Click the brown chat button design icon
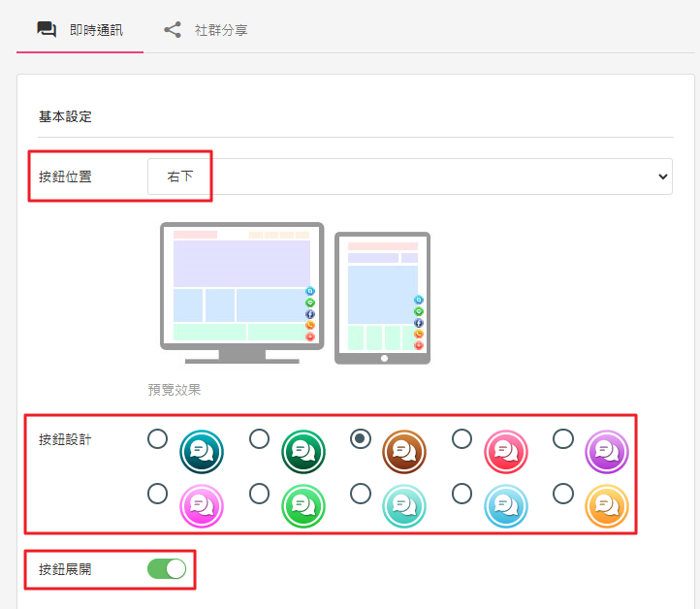 pyautogui.click(x=404, y=452)
